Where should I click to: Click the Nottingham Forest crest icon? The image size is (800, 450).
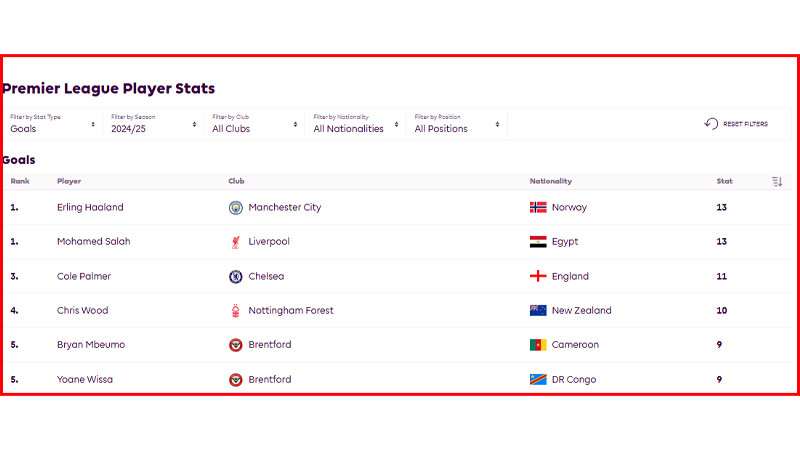(236, 311)
